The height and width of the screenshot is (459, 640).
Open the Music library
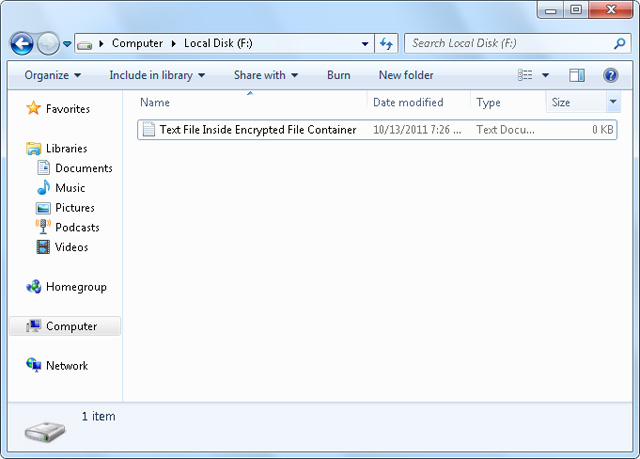[x=70, y=188]
